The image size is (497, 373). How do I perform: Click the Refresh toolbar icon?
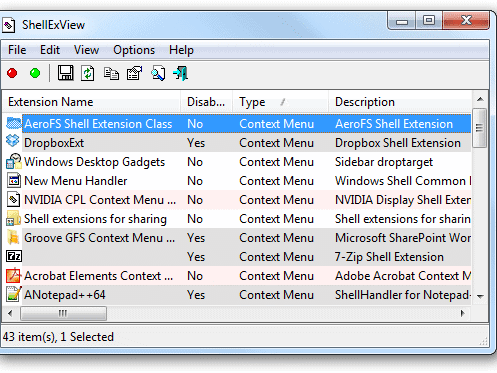(x=88, y=73)
